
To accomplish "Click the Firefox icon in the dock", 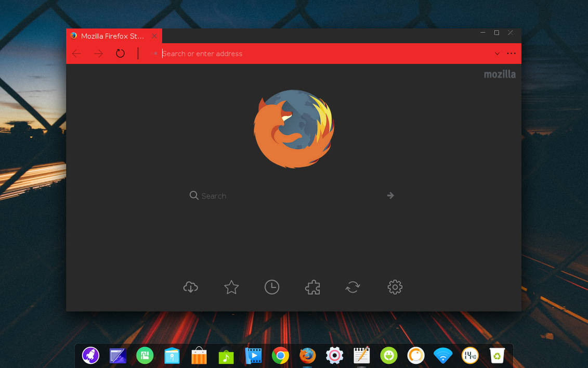I will (x=307, y=355).
